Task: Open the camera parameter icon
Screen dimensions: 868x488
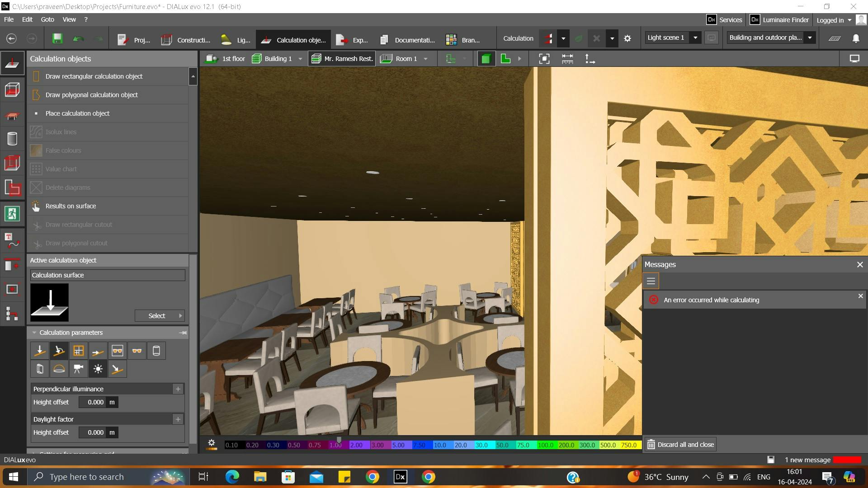Action: pyautogui.click(x=78, y=369)
